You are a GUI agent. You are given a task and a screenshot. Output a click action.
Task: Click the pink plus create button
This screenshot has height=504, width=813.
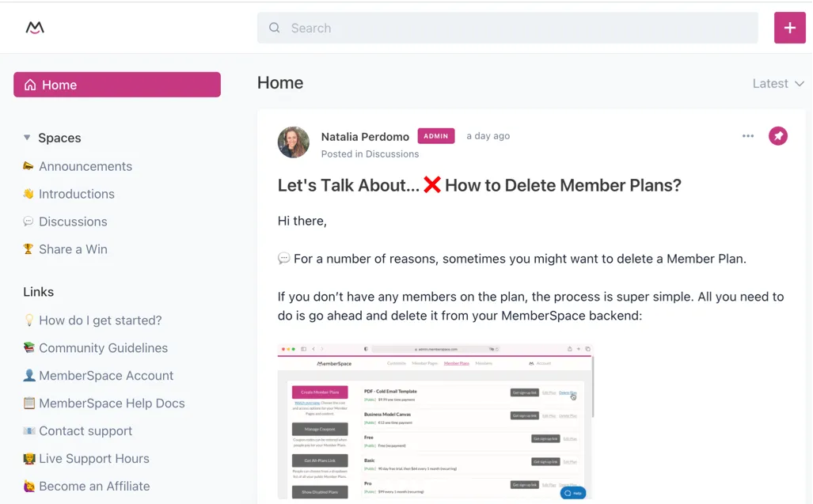tap(789, 28)
